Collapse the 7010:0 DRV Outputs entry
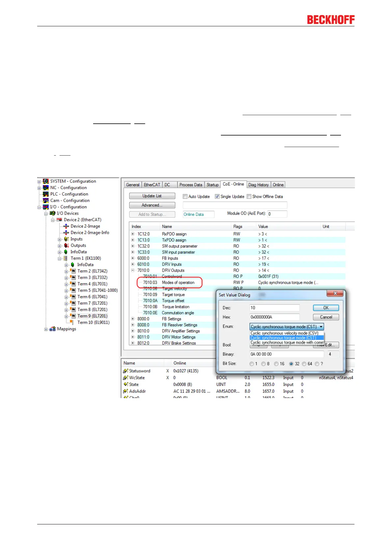The width and height of the screenshot is (392, 554). click(x=133, y=270)
